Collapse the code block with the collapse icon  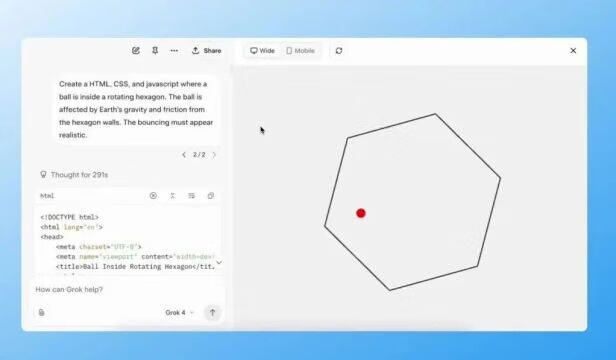pyautogui.click(x=172, y=196)
